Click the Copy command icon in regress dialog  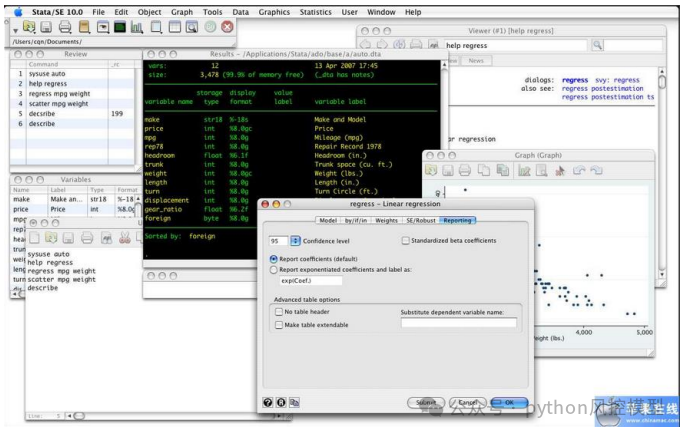click(x=294, y=402)
